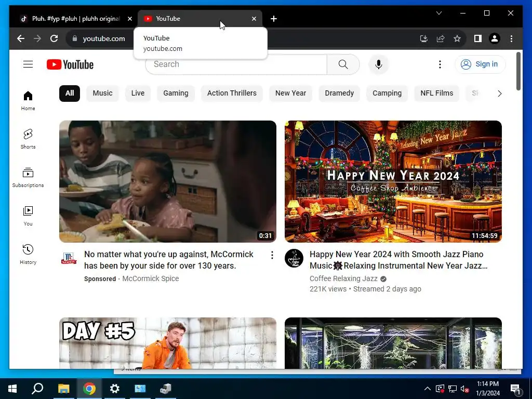532x399 pixels.
Task: Select the Dramedy filter chip
Action: (339, 94)
